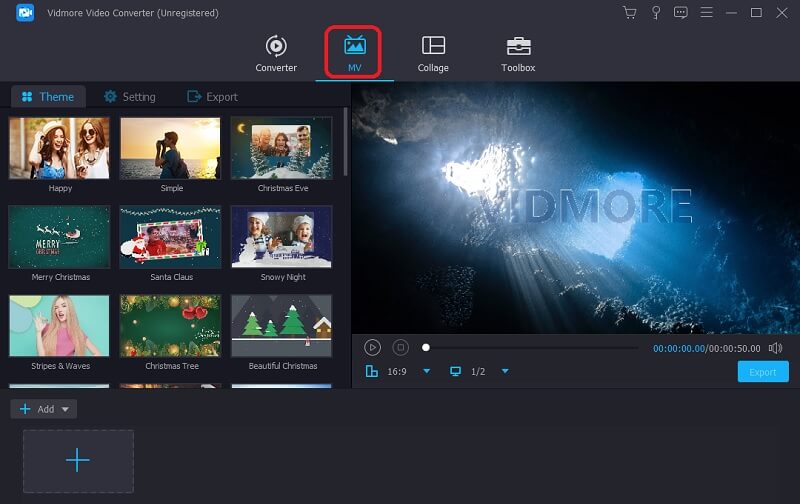
Task: Open the hamburger menu in title bar
Action: coord(706,13)
